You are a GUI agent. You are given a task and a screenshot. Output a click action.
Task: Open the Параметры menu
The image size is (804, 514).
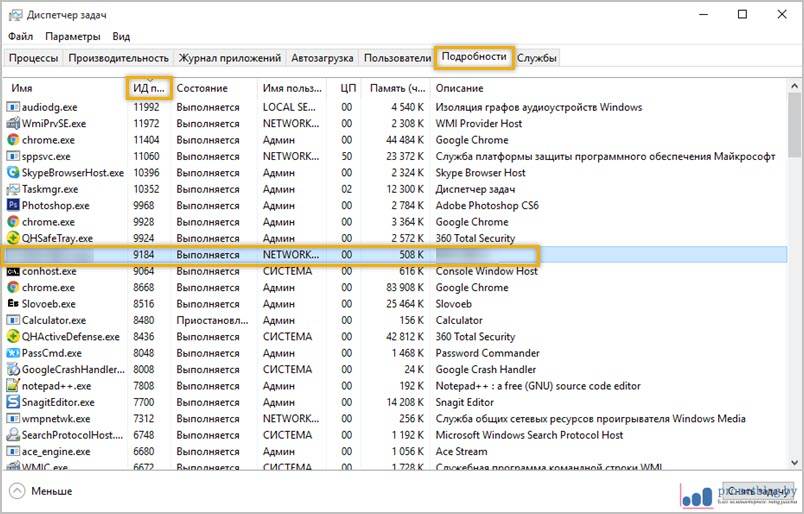tap(72, 36)
